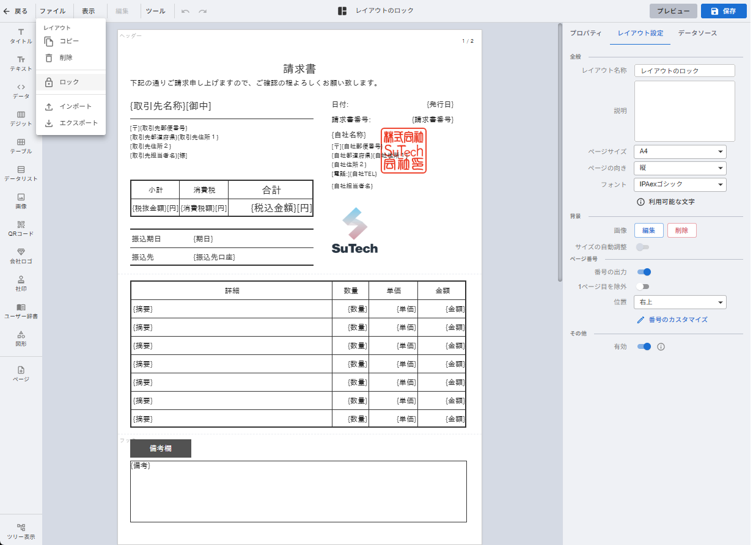This screenshot has width=756, height=545.
Task: Select the 社印 stamp tool
Action: pos(21,283)
